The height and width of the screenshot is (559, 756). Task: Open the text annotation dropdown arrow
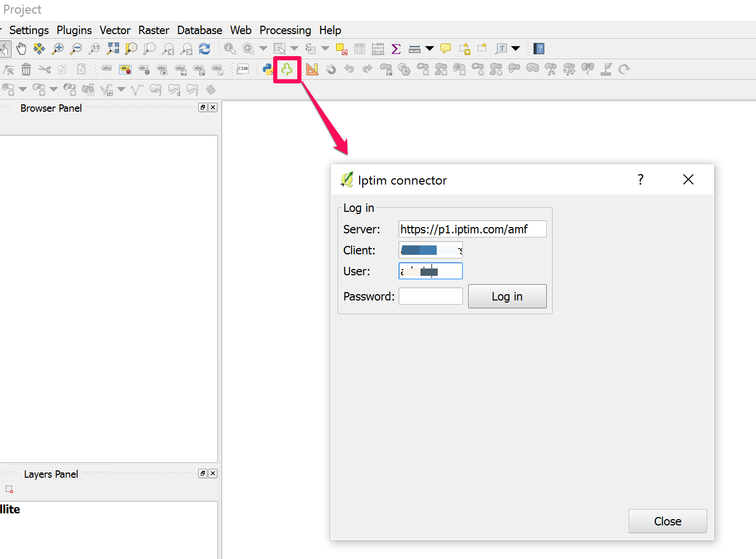[516, 48]
